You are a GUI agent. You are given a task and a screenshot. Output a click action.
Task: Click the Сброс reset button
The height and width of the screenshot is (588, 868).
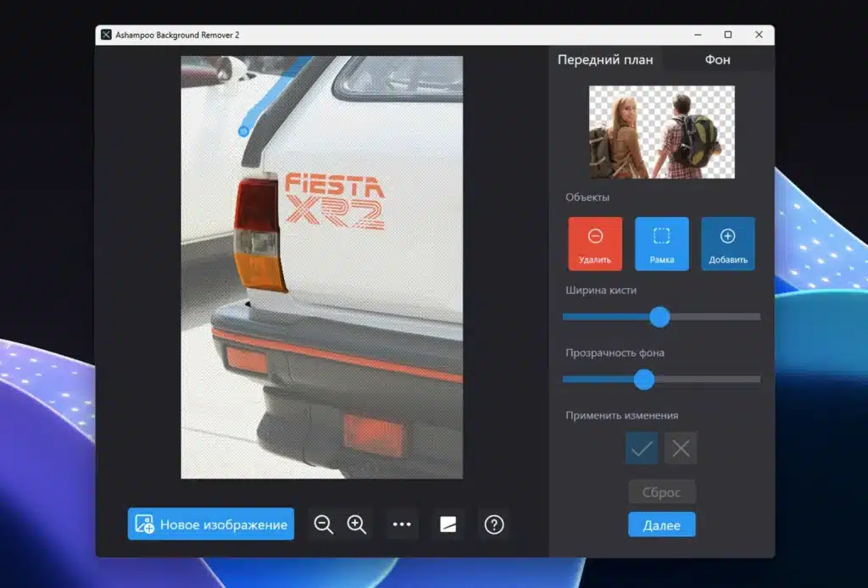(x=661, y=492)
